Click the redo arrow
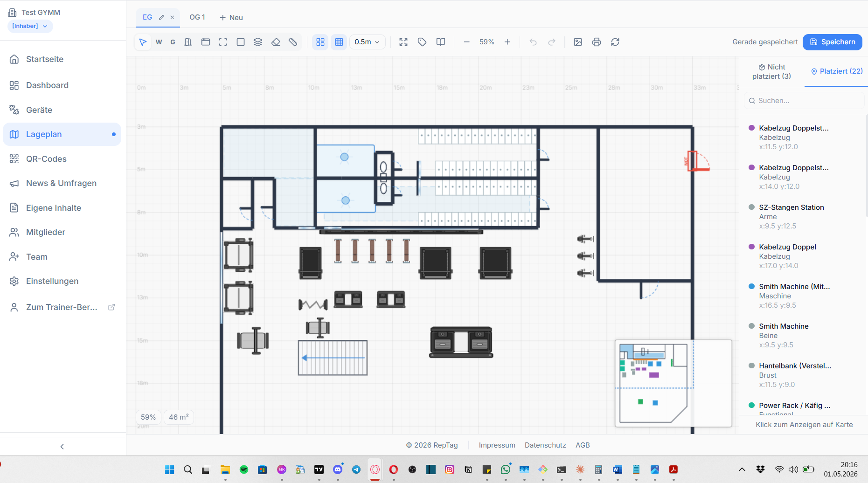 coord(552,42)
